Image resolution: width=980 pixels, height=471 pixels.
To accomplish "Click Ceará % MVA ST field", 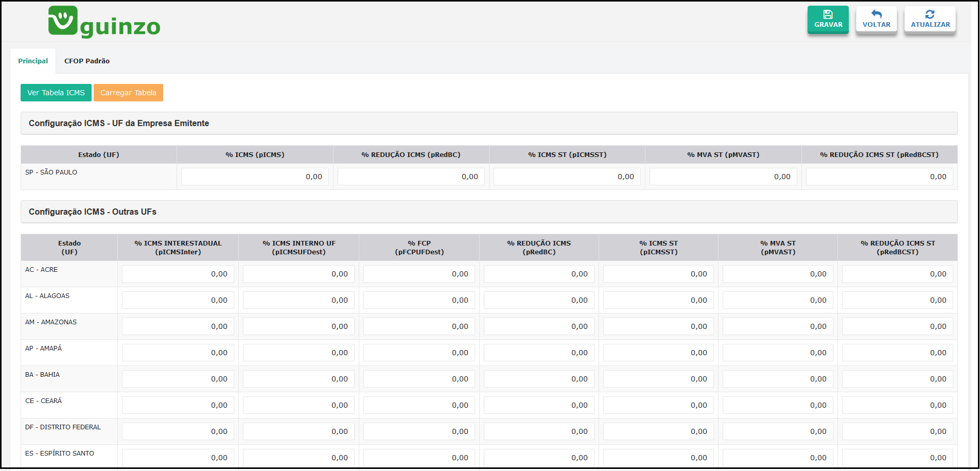I will [x=778, y=405].
